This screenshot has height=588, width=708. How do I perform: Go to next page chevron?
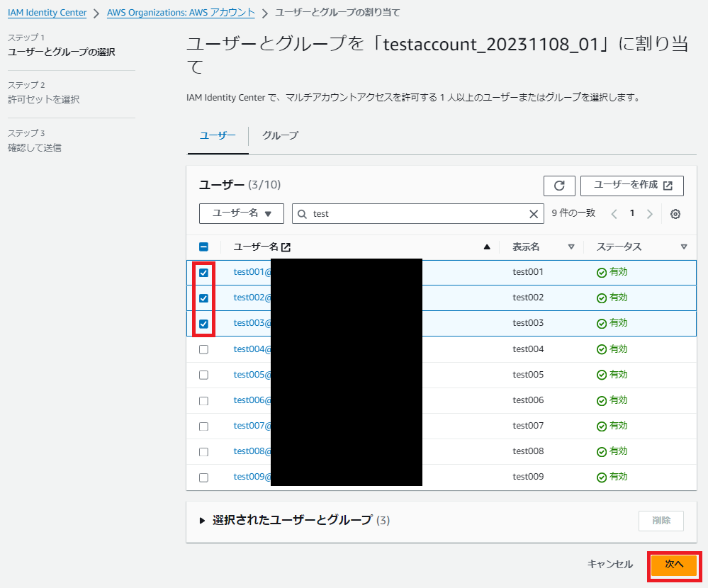tap(650, 214)
